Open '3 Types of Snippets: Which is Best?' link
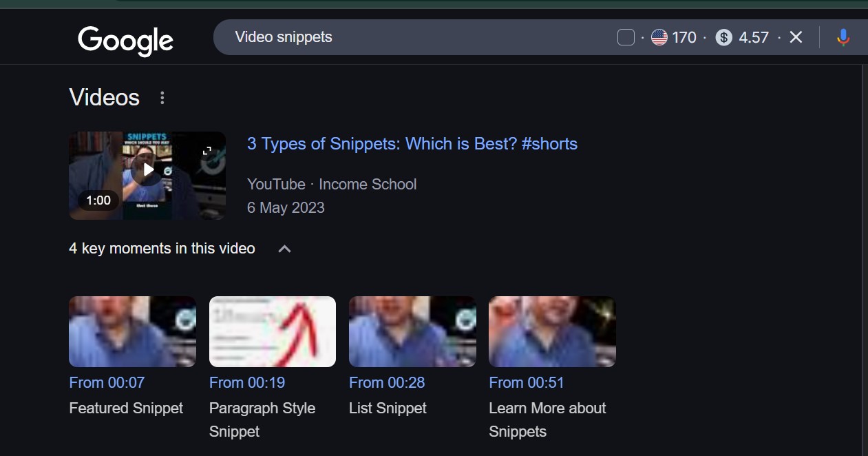This screenshot has width=868, height=456. click(412, 144)
